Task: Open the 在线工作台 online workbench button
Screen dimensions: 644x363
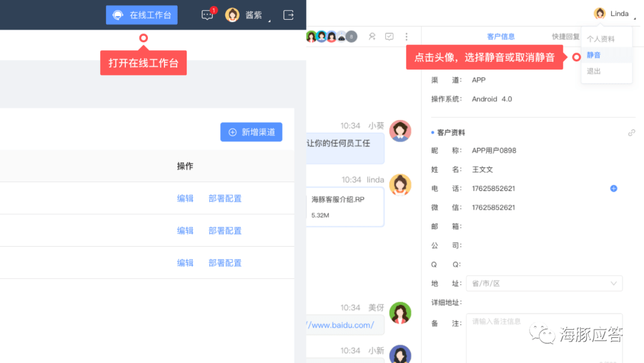Action: tap(142, 15)
